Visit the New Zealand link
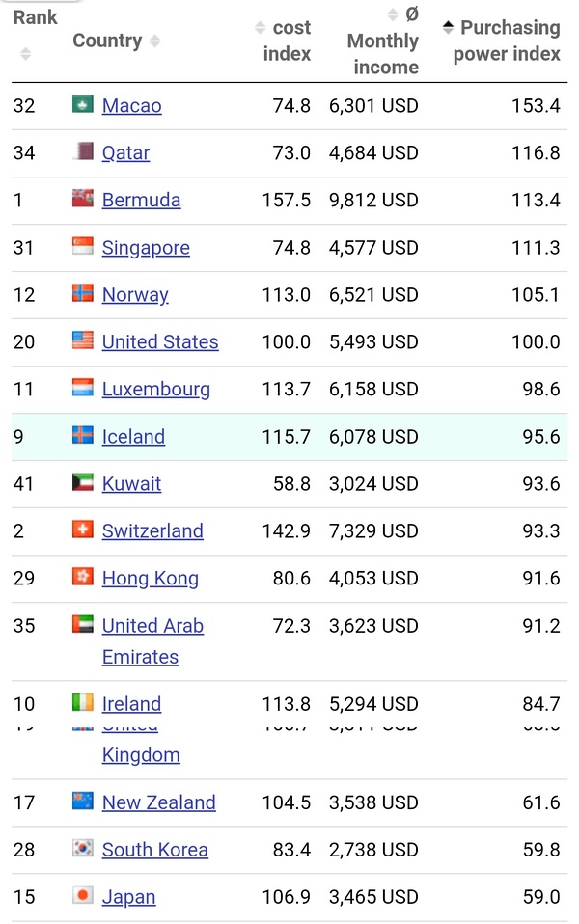 [x=158, y=802]
